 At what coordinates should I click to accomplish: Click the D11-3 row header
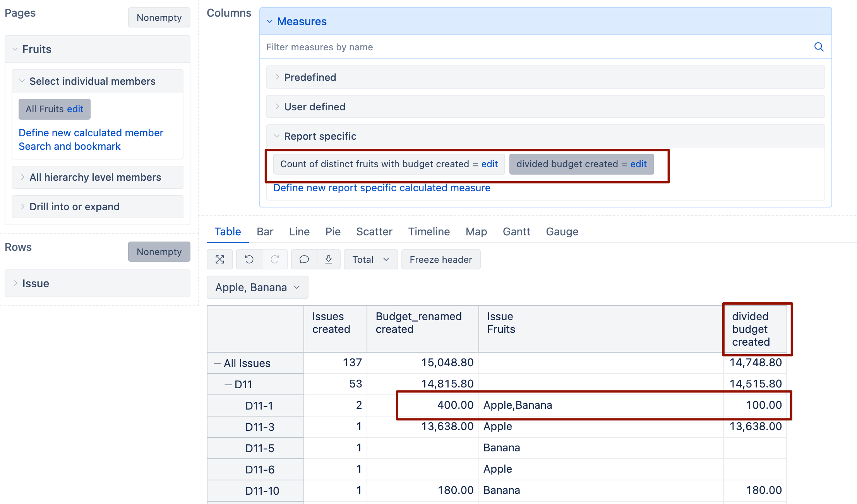click(x=255, y=427)
